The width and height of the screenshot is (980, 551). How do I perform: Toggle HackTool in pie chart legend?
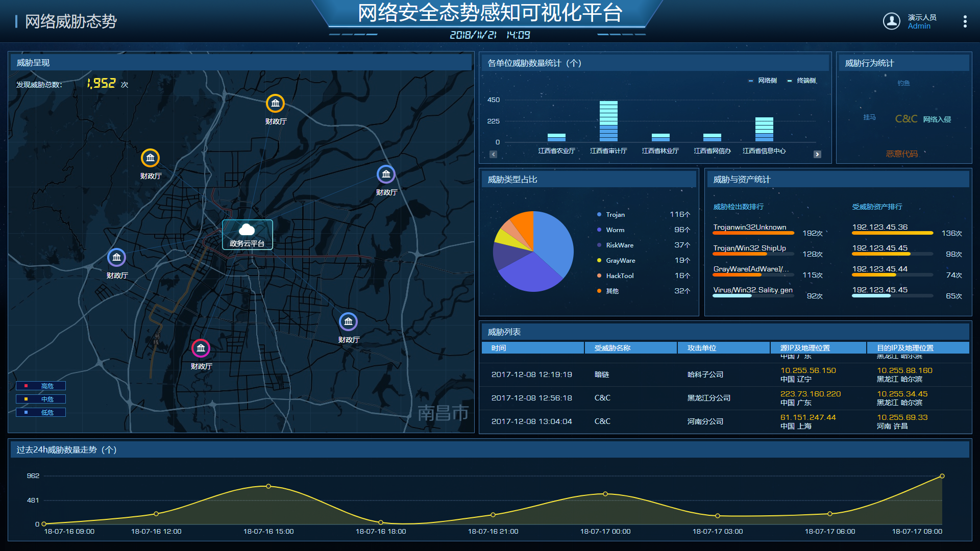[x=615, y=276]
